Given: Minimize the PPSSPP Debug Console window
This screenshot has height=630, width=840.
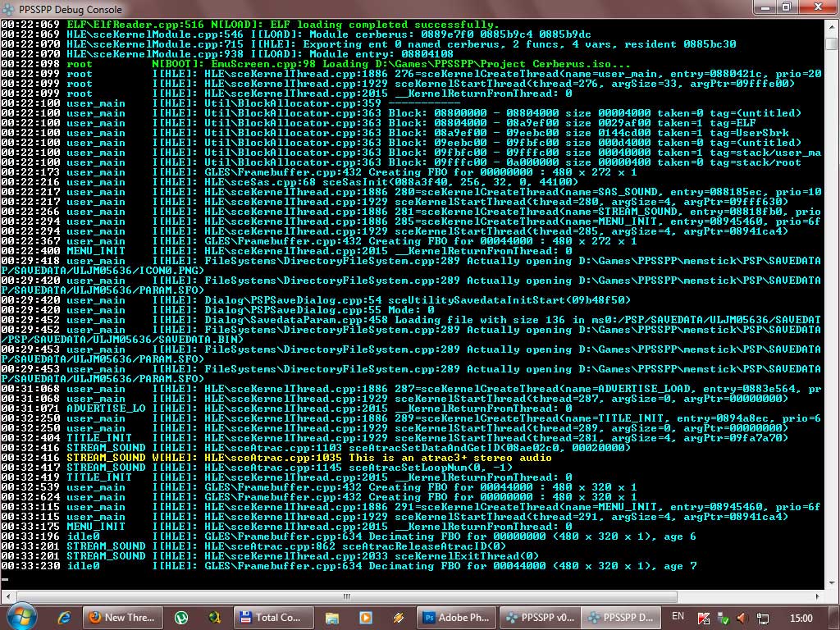Looking at the screenshot, I should pyautogui.click(x=765, y=7).
